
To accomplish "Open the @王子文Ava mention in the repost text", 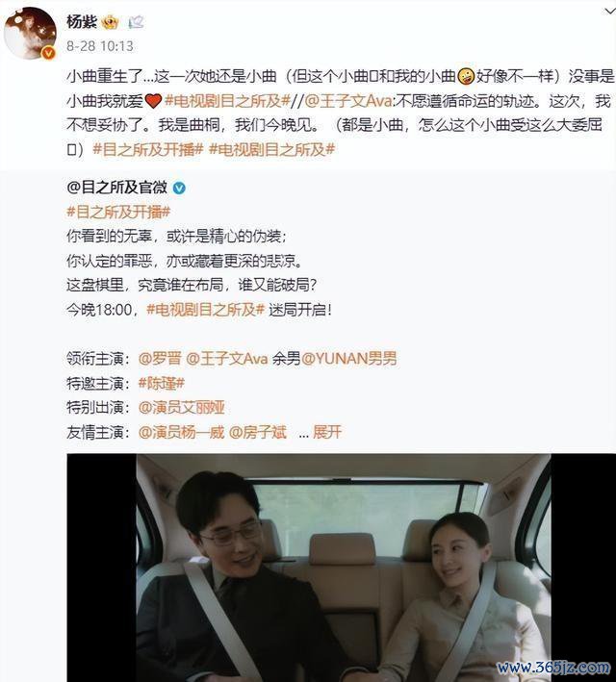I will tap(347, 101).
